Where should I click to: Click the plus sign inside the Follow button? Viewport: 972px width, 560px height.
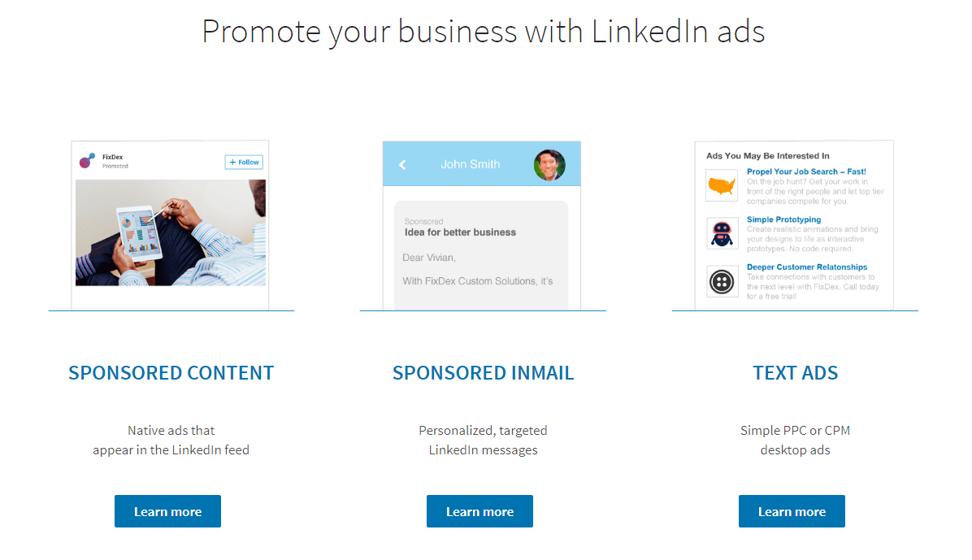tap(232, 162)
